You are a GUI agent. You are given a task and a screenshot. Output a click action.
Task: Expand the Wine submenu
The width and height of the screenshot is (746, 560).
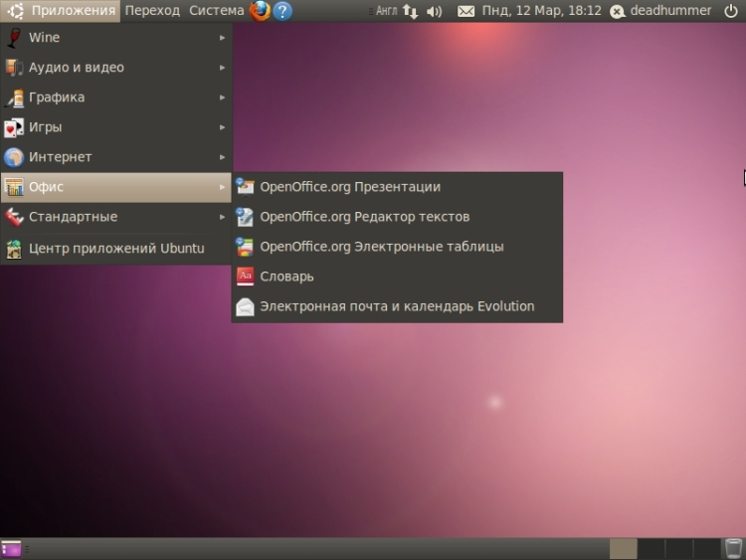(x=44, y=38)
